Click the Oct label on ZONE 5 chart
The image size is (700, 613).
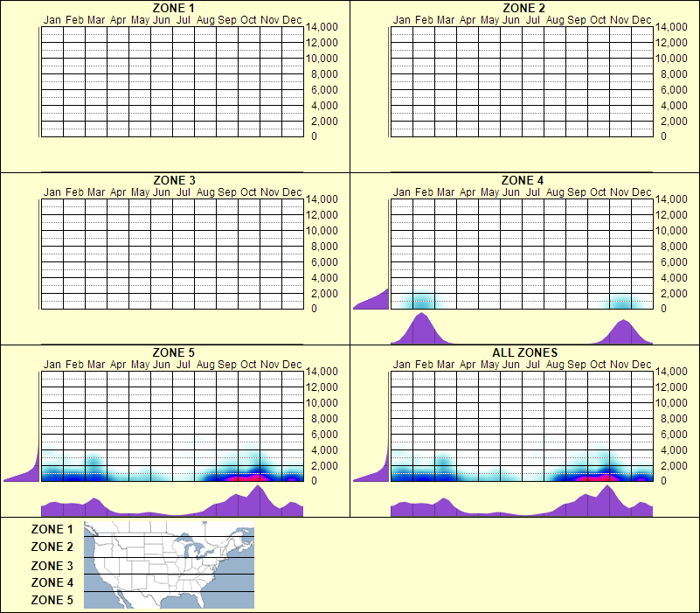click(247, 362)
